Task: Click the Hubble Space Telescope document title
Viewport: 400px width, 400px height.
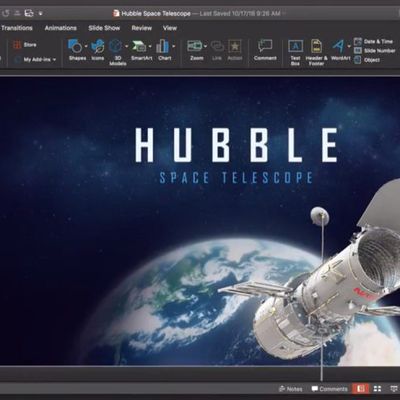Action: (156, 14)
